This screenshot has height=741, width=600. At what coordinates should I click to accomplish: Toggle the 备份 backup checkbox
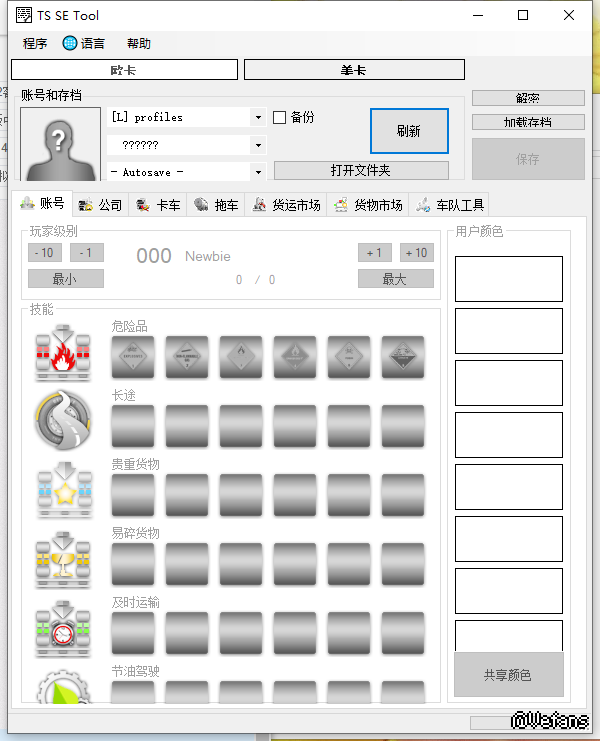click(x=280, y=117)
